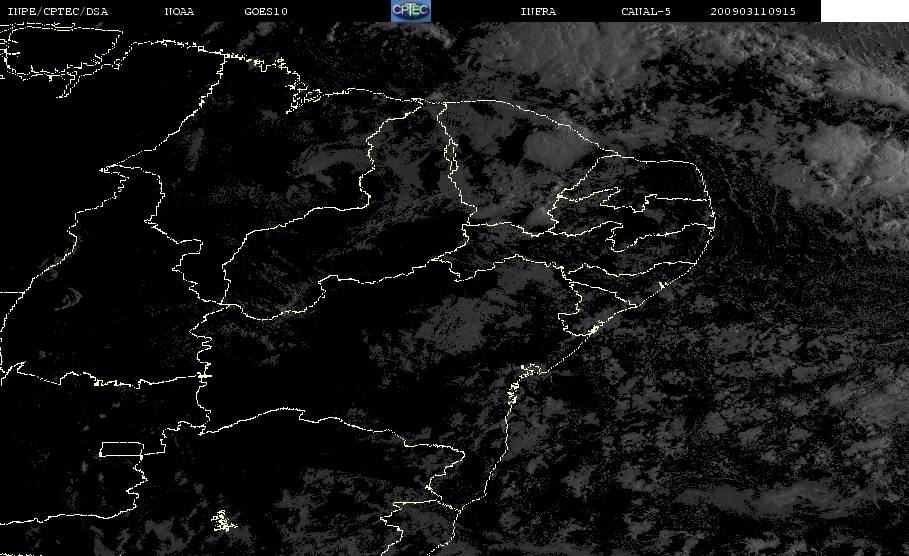
Task: Click the CANAL-5 channel label
Action: point(646,12)
